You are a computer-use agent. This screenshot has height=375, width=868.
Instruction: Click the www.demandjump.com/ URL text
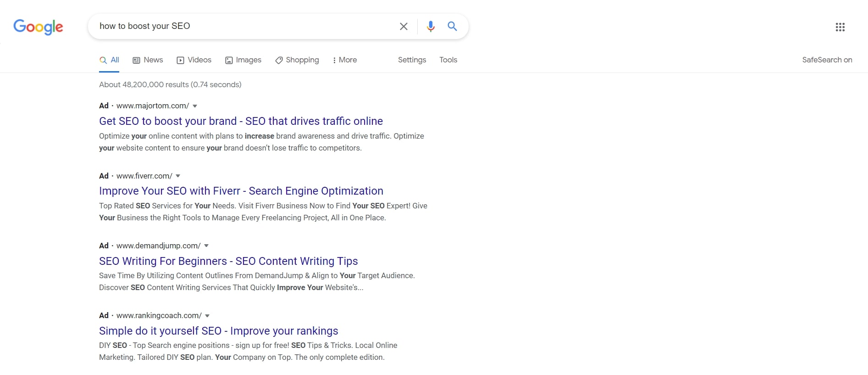(159, 246)
